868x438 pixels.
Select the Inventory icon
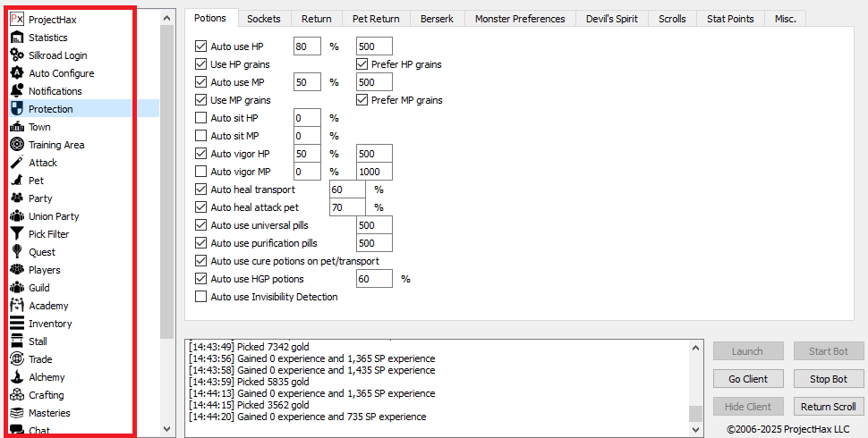[x=16, y=324]
